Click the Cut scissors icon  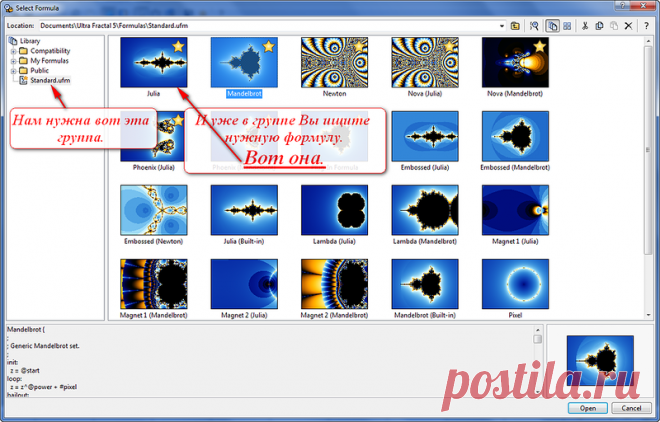tap(584, 25)
